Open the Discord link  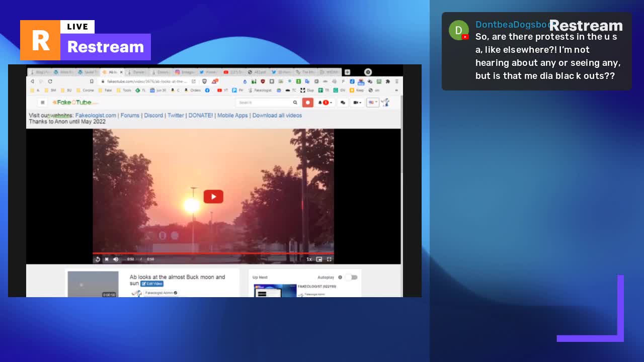153,116
